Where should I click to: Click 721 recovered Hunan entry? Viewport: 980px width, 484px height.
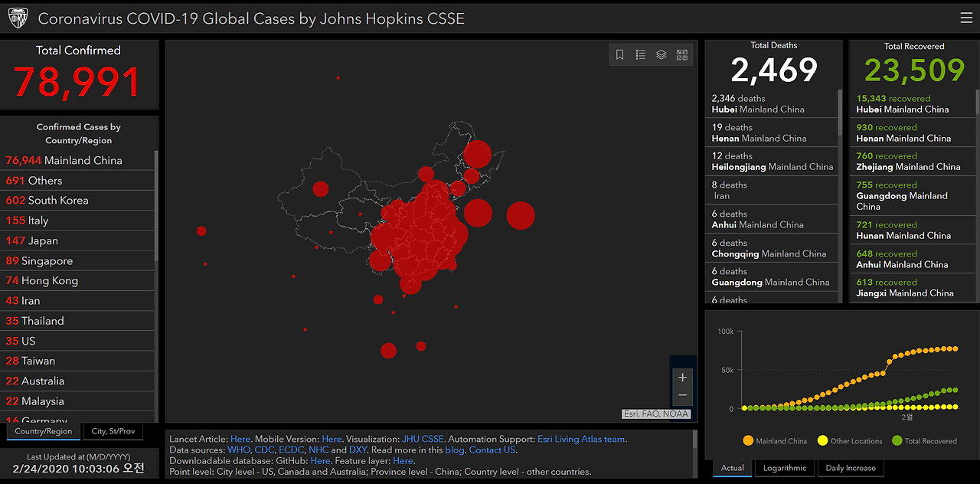click(913, 230)
